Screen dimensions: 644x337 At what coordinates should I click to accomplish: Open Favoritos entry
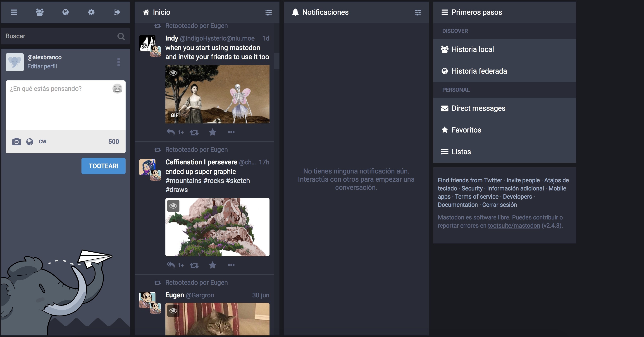504,130
